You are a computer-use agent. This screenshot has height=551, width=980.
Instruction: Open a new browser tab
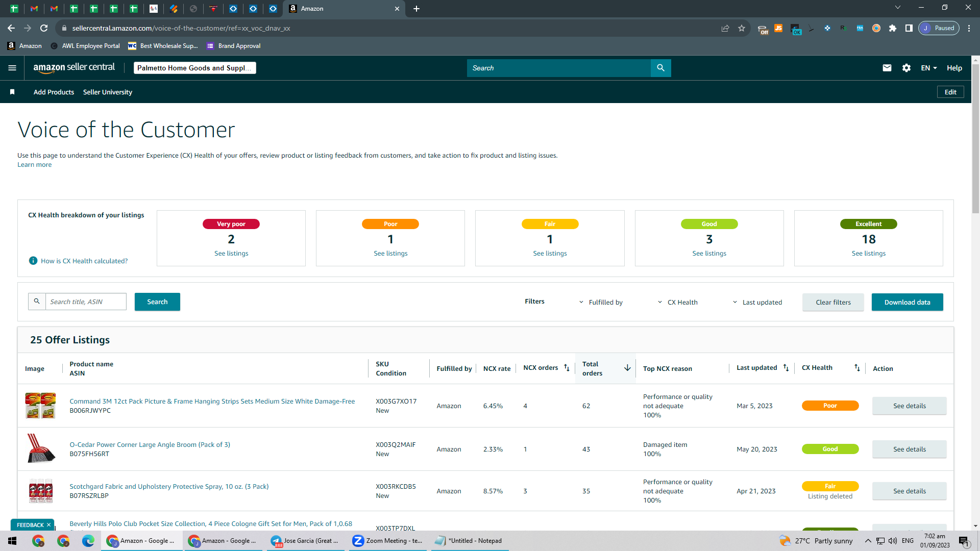click(x=416, y=9)
